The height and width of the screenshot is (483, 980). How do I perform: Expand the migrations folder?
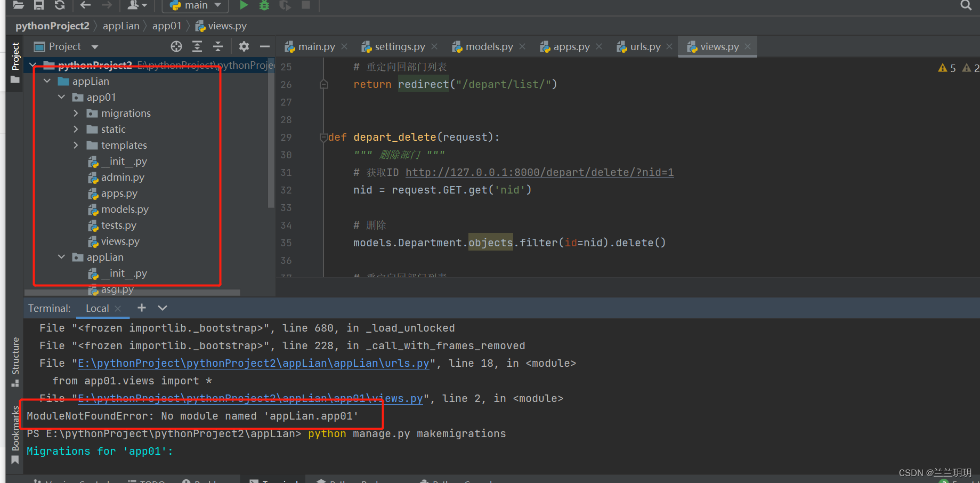pos(76,113)
